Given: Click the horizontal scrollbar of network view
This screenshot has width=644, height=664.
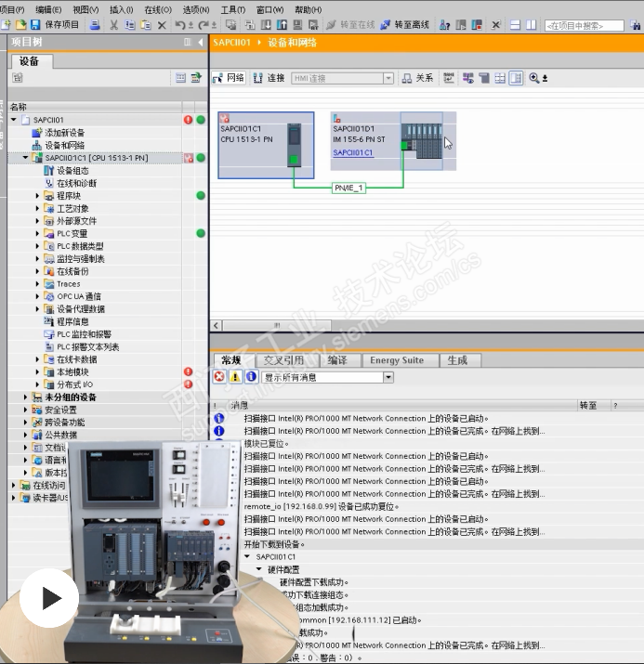Looking at the screenshot, I should (x=277, y=325).
